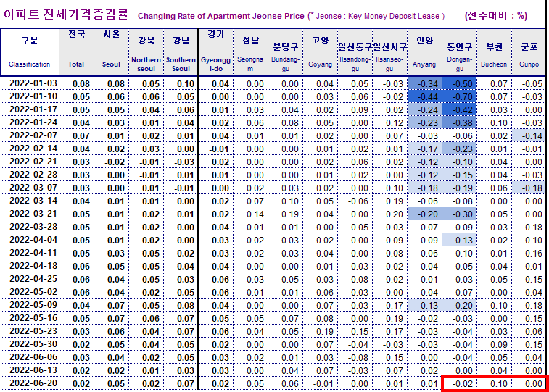Select the 안양 Anyang column header
Screen dimensions: 549x392
[424, 52]
